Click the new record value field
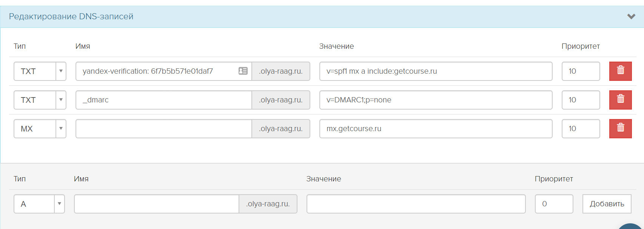The image size is (644, 229). tap(416, 204)
